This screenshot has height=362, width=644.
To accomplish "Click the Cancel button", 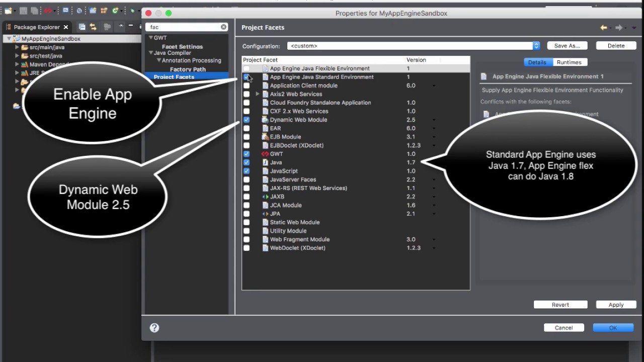I will (563, 328).
